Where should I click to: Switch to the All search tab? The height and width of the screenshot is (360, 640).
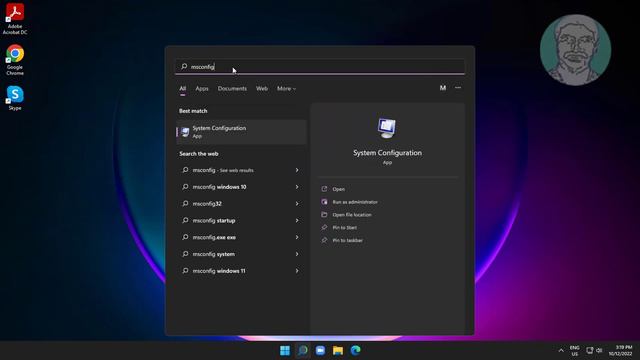182,88
